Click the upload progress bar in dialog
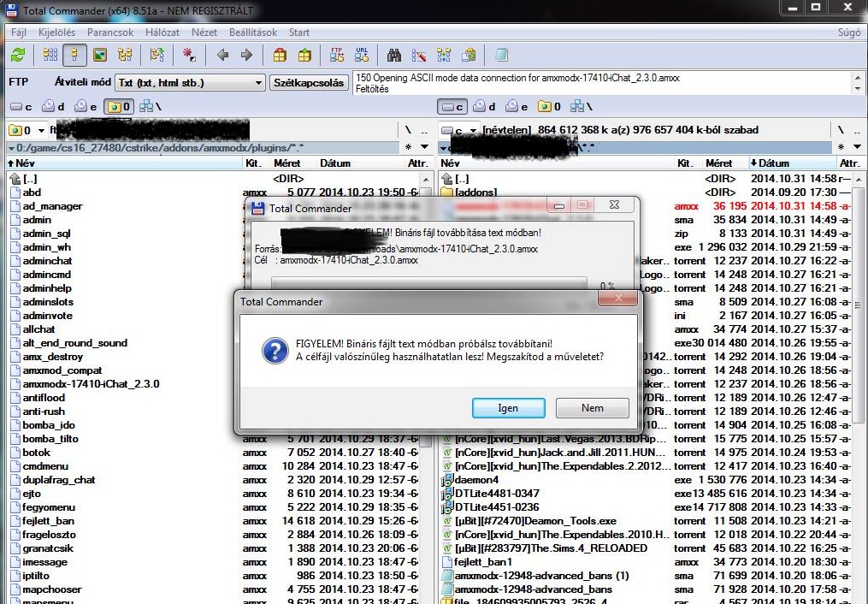Screen dimensions: 868x604 click(429, 283)
